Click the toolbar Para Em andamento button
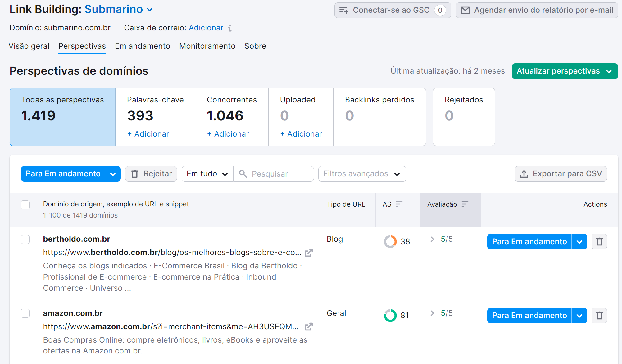The width and height of the screenshot is (622, 364). coord(63,174)
